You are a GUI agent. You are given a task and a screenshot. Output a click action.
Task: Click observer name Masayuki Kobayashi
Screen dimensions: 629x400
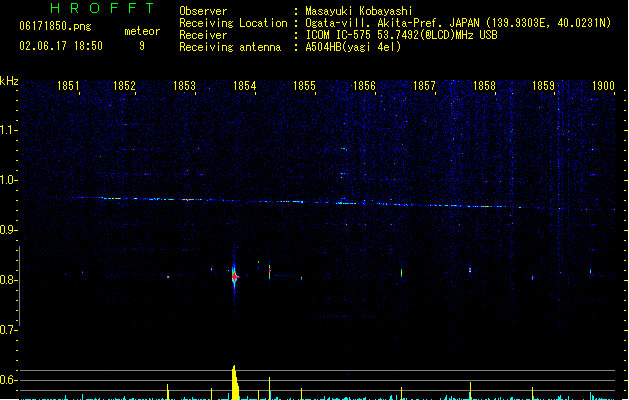[359, 11]
